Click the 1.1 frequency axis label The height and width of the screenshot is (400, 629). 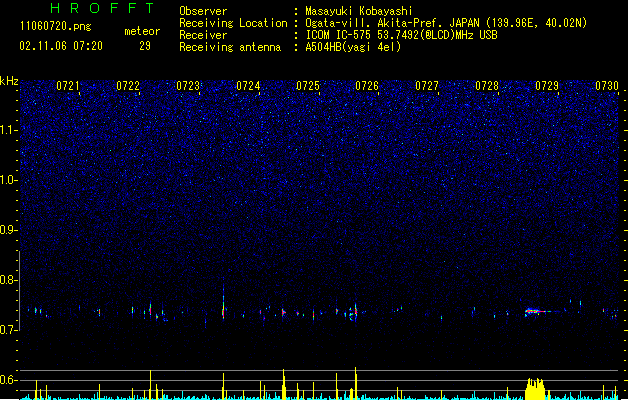[x=9, y=130]
